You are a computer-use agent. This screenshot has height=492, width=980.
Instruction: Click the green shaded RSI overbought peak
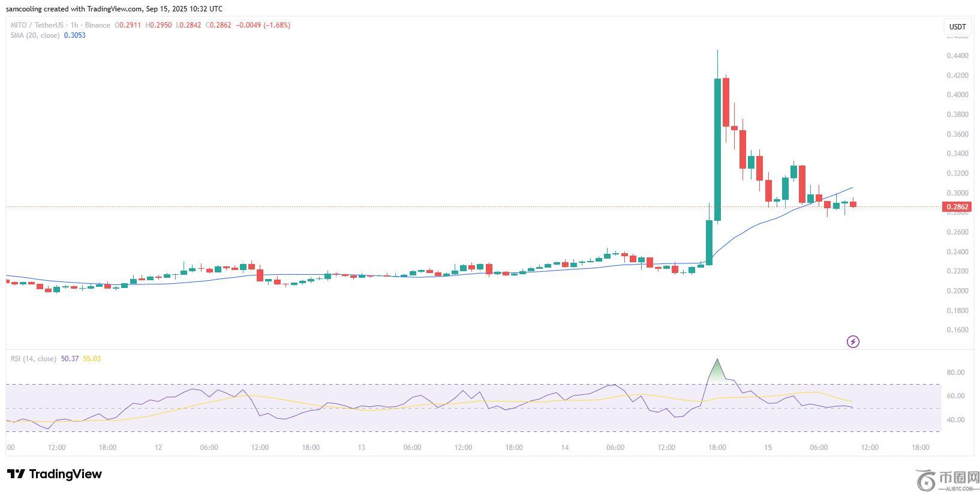point(717,373)
